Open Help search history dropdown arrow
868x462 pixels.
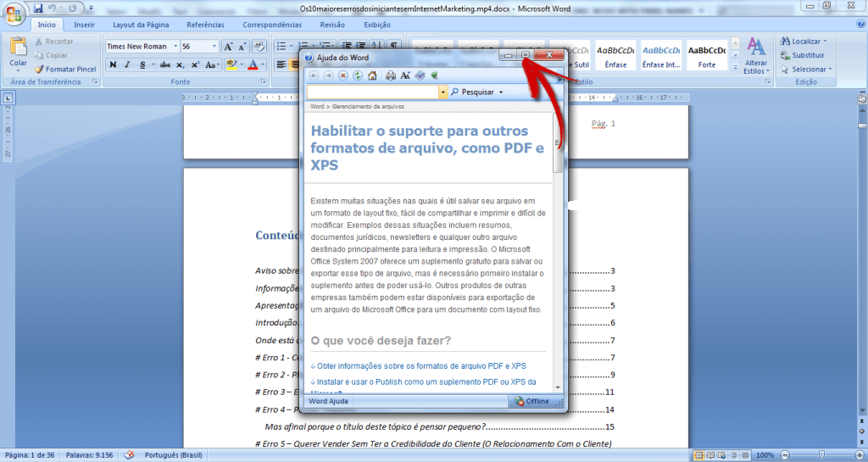442,92
